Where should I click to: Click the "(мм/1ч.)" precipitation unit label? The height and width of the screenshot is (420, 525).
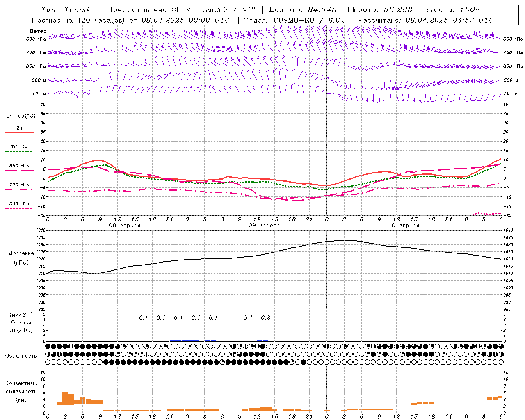coord(21,330)
